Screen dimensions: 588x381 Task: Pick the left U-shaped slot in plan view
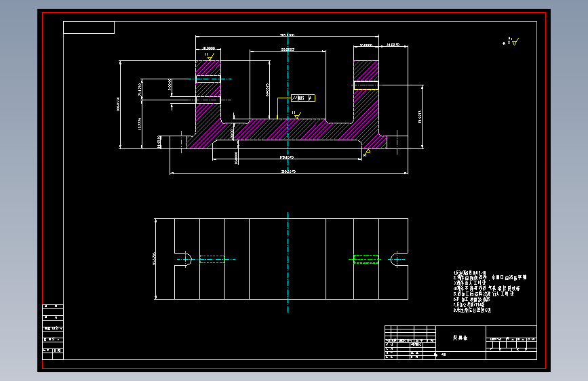click(183, 259)
